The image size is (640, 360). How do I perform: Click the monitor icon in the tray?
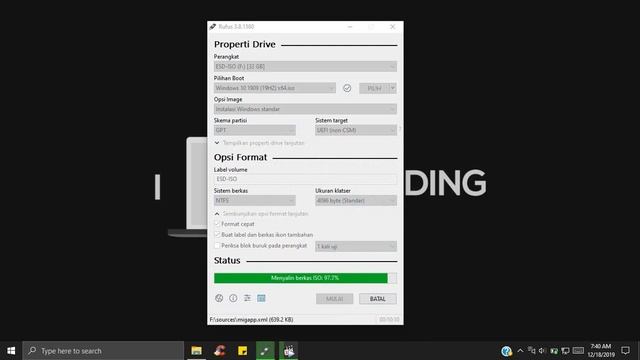pyautogui.click(x=565, y=351)
